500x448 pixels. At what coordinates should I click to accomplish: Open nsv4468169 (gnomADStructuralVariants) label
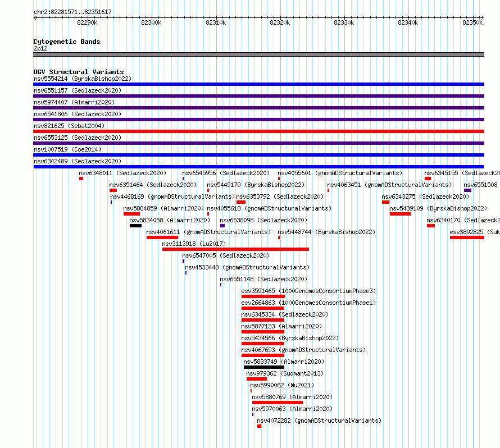pyautogui.click(x=172, y=196)
